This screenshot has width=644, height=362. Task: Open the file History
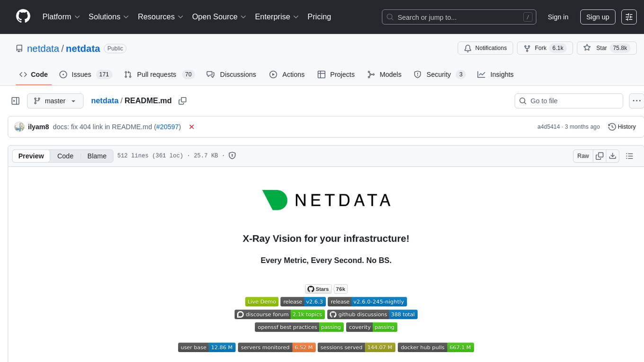[622, 127]
